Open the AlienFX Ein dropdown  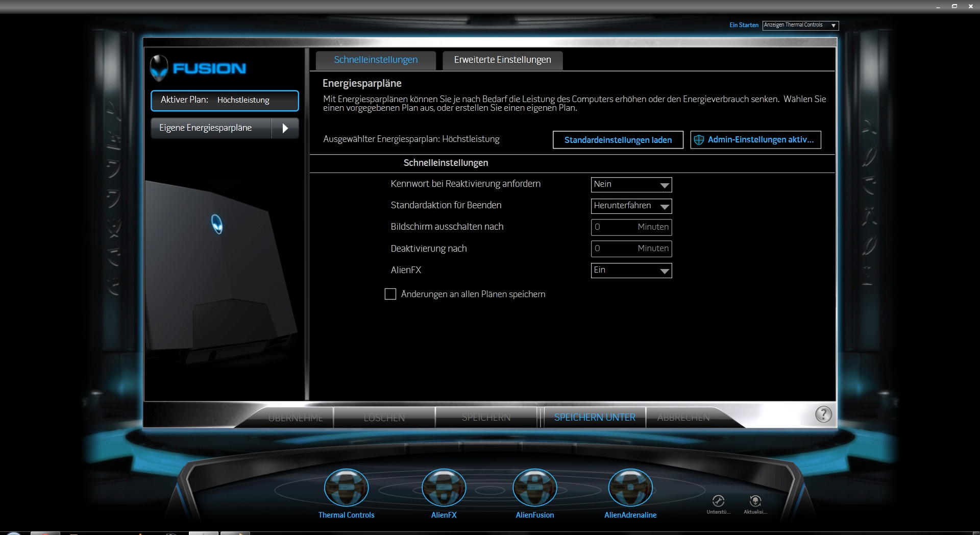(x=631, y=271)
